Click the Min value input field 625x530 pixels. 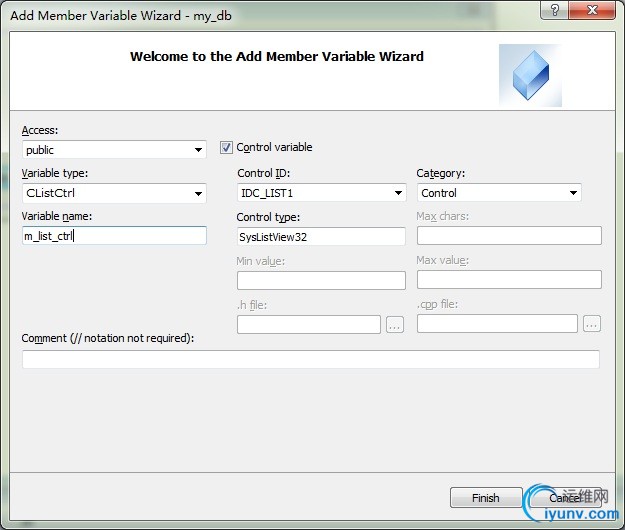point(321,280)
